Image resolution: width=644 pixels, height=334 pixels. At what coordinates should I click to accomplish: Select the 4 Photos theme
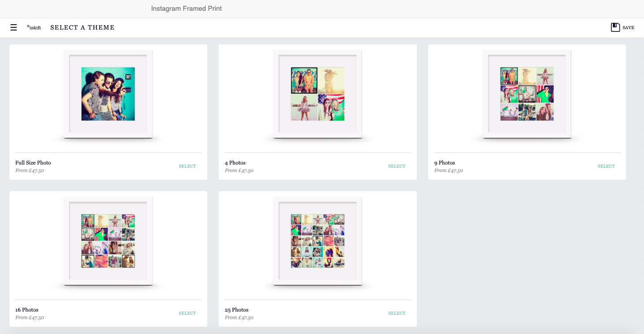397,166
